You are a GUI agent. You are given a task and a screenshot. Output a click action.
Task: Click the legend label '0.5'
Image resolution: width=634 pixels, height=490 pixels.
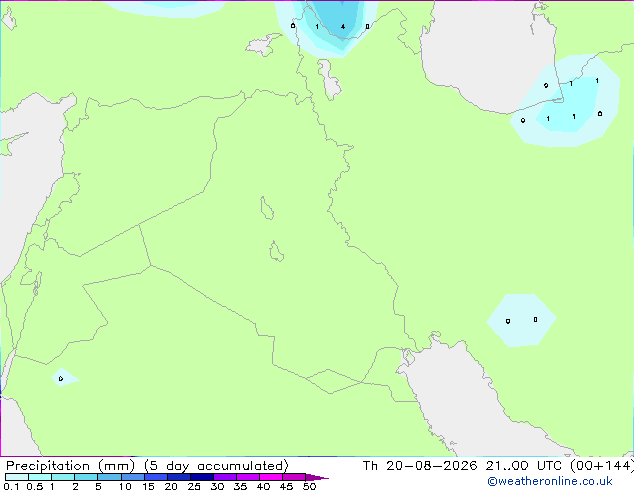coord(35,486)
